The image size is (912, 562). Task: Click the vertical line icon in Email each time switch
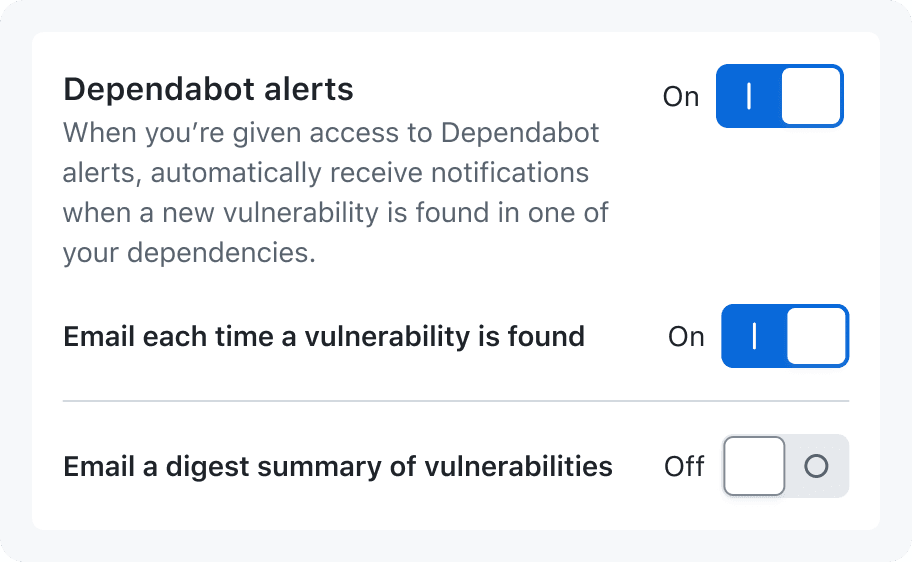coord(754,336)
